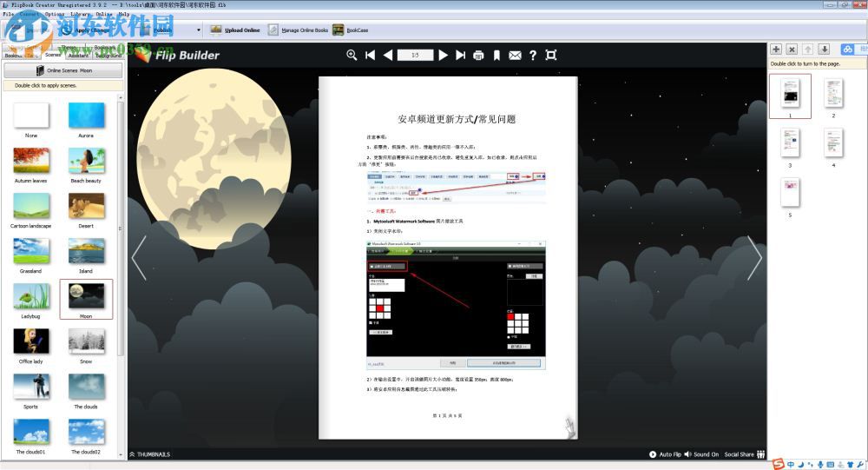Select the Island scene thumbnail
Screen dimensions: 868x470
[x=86, y=252]
